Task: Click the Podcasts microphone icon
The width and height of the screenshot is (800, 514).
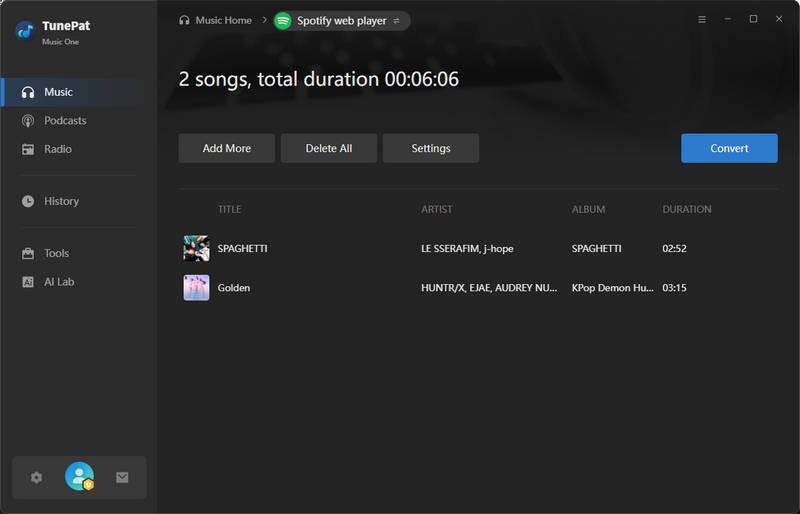Action: (28, 121)
